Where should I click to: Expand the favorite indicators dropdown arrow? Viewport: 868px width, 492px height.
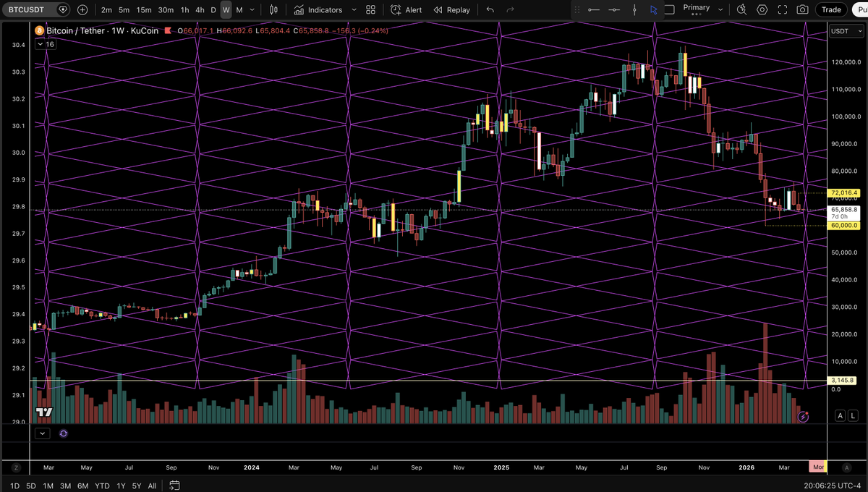point(354,10)
